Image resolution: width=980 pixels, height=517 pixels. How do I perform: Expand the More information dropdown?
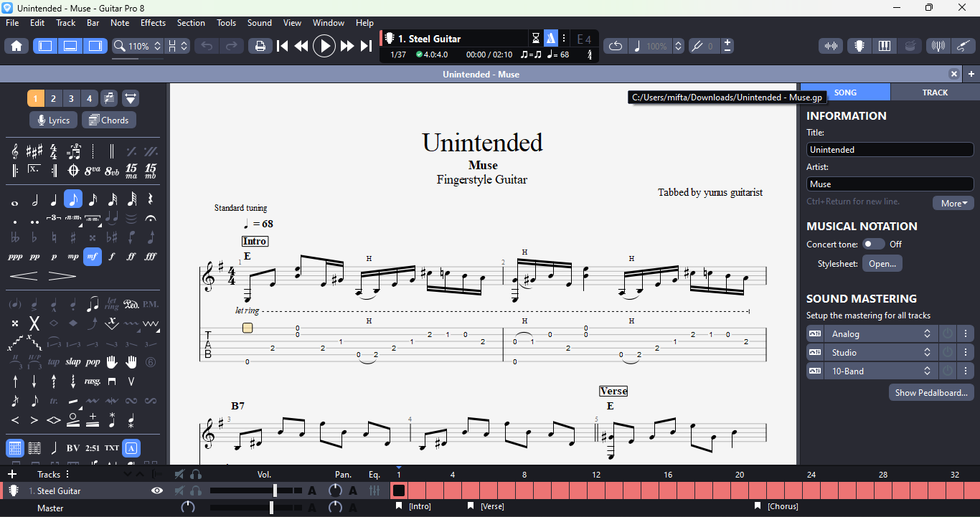(x=953, y=203)
